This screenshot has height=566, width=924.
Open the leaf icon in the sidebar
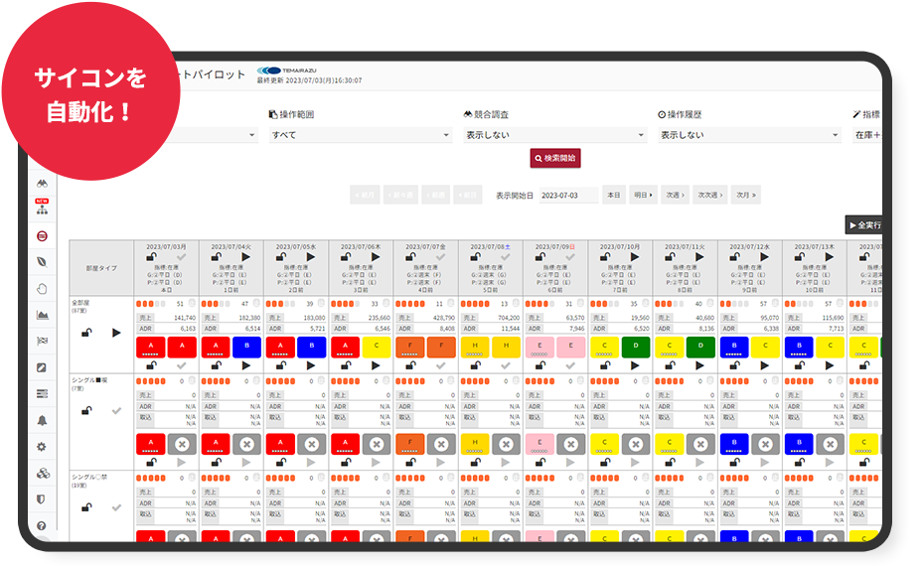click(42, 262)
